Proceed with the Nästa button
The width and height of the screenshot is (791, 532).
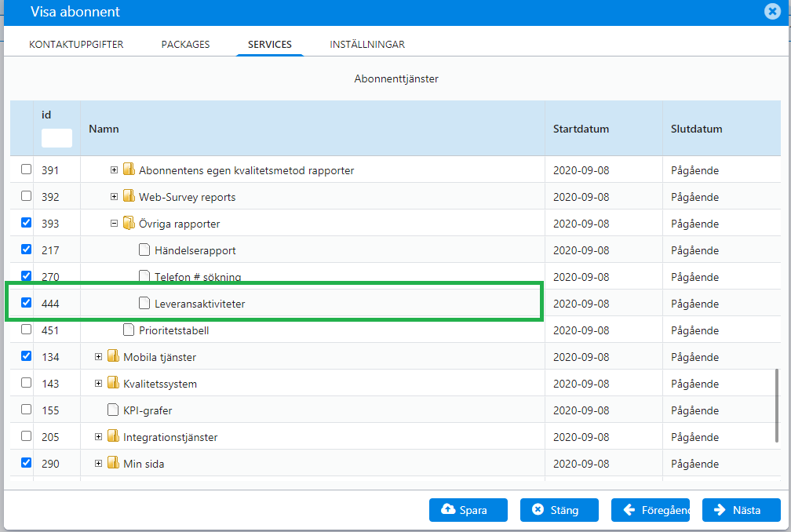[x=741, y=510]
